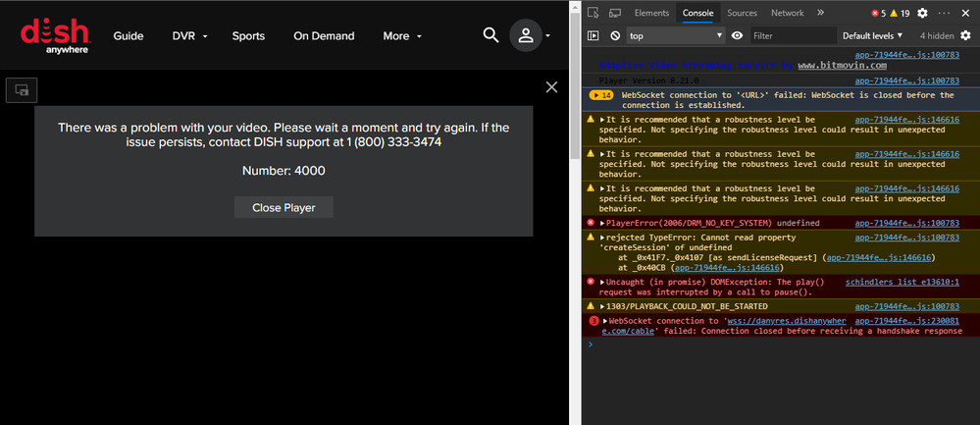Open source link beside Player Version 8.21.0

tap(906, 80)
